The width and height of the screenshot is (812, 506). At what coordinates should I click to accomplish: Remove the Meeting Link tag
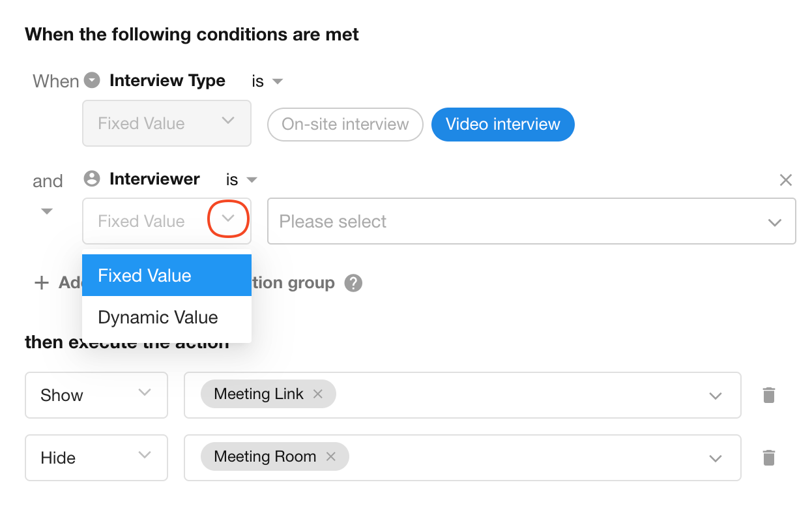318,394
